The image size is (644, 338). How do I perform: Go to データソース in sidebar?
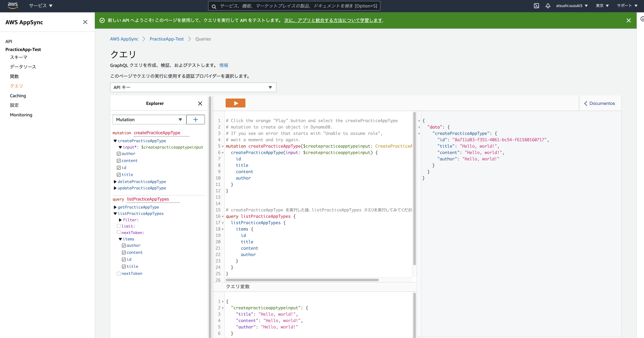23,67
